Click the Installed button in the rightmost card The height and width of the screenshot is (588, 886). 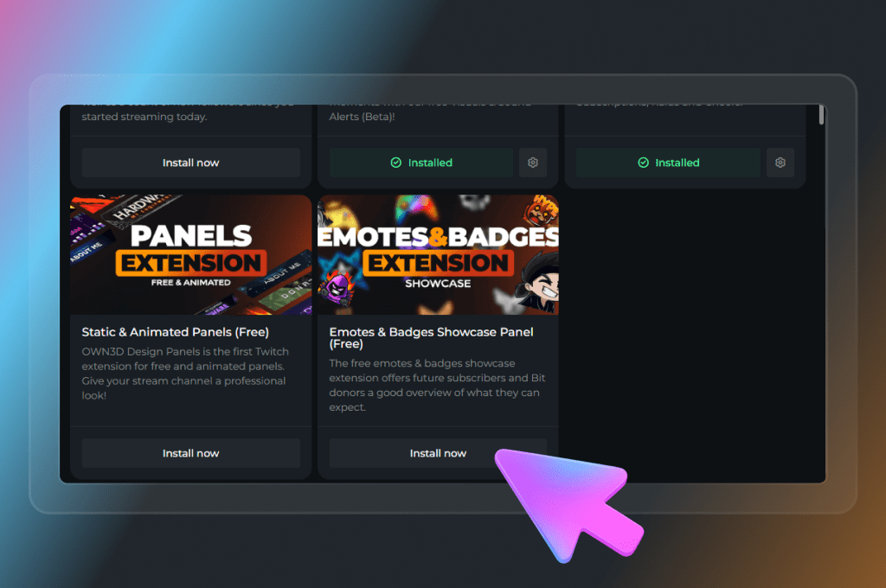[669, 163]
